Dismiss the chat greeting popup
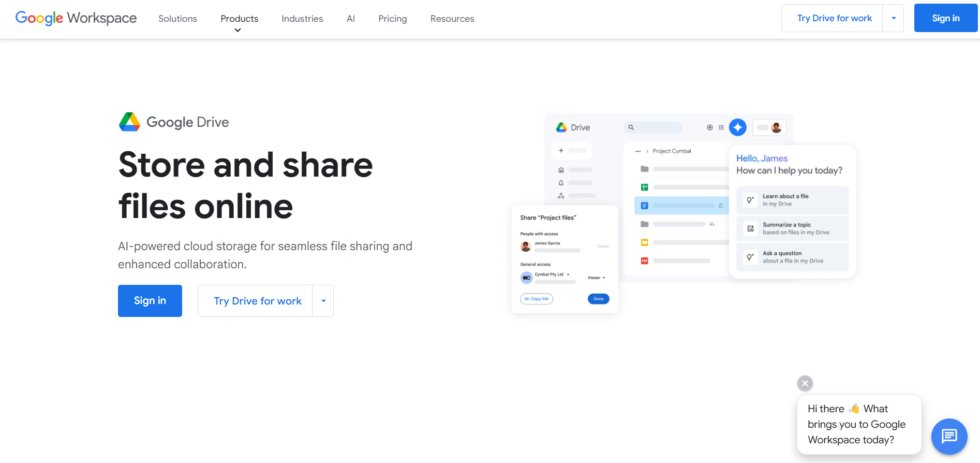980x463 pixels. click(805, 383)
